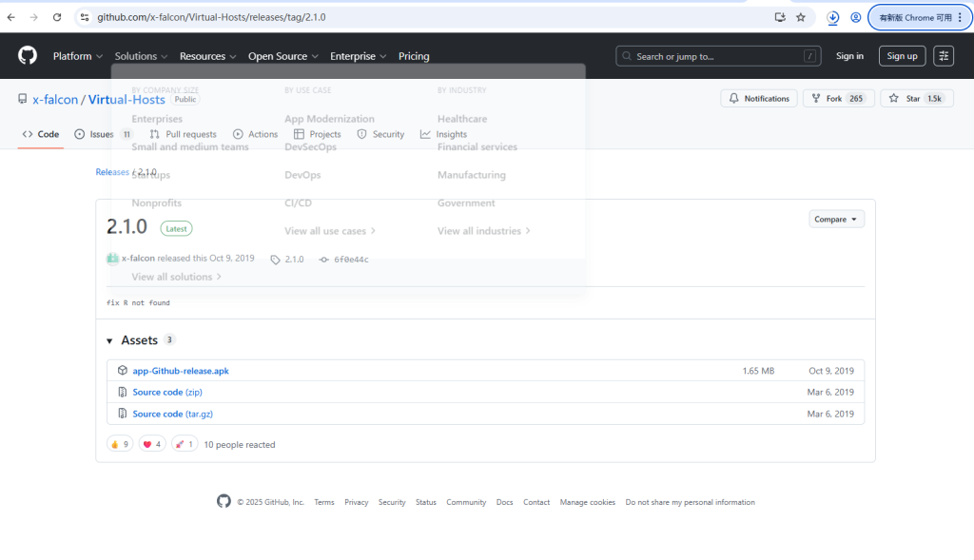
Task: Open the Pricing menu item
Action: coord(414,56)
